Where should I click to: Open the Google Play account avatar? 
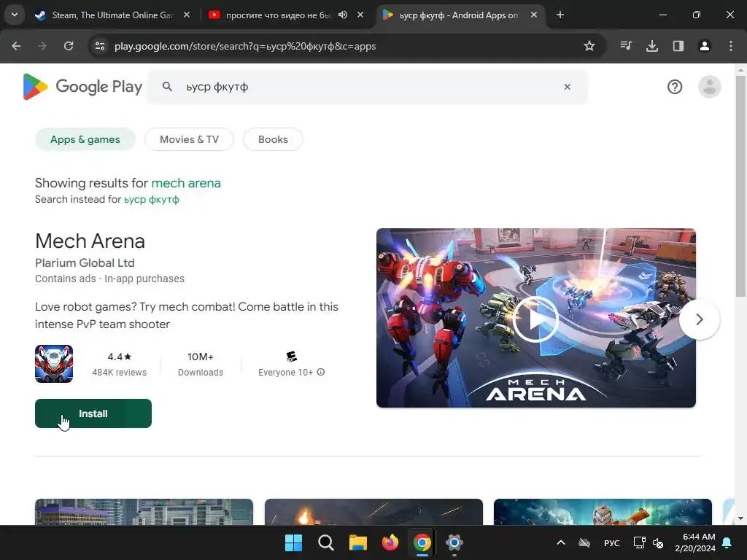tap(709, 87)
